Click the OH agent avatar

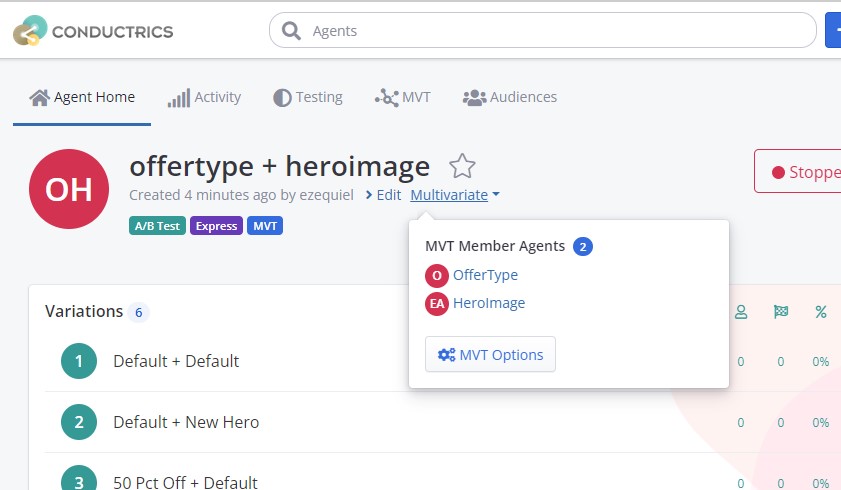coord(69,189)
